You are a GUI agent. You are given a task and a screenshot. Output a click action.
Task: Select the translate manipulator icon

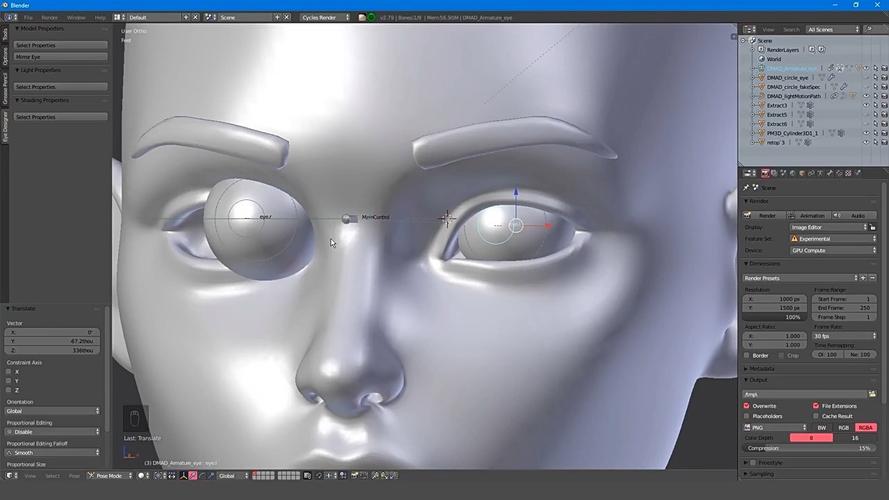(193, 476)
